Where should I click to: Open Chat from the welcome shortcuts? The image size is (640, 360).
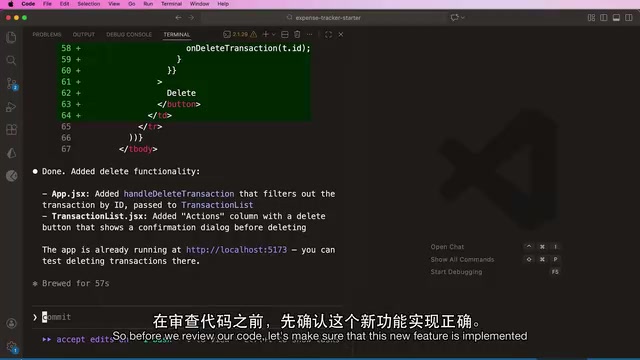click(x=447, y=247)
